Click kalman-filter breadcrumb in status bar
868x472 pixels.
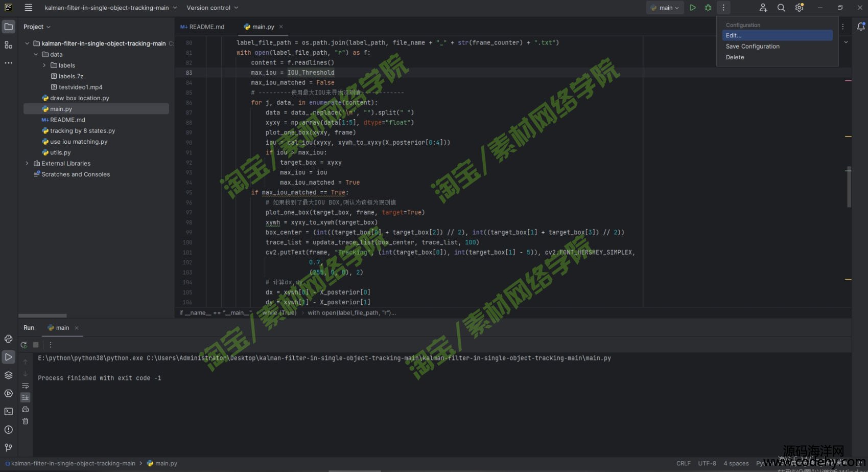click(73, 463)
